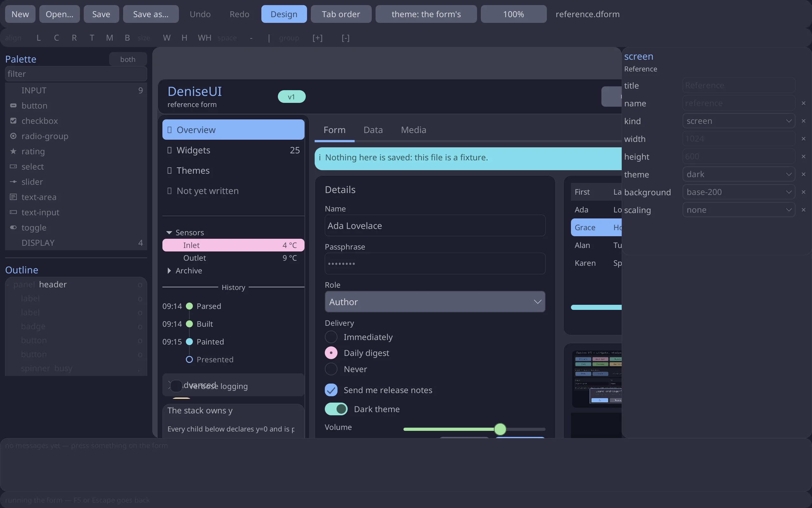The image size is (812, 508).
Task: Click the cyan progress bar under the table
Action: click(x=596, y=307)
